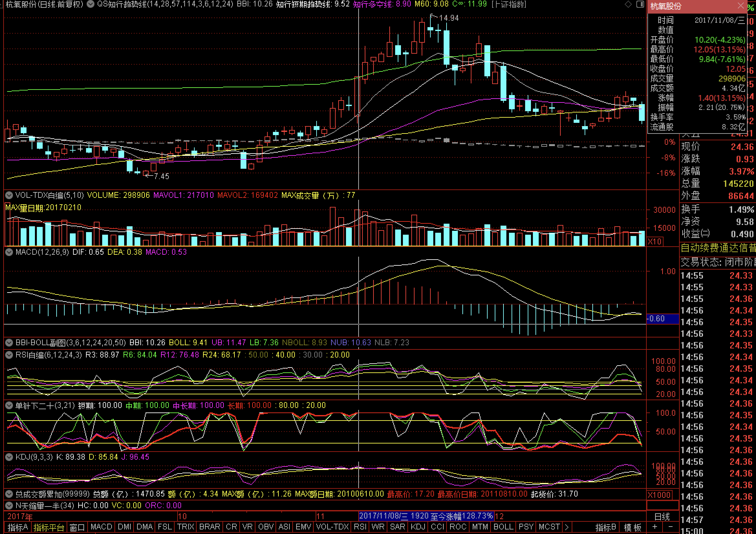Close the 杭氧股份 info popup
756x534 pixels.
click(740, 5)
